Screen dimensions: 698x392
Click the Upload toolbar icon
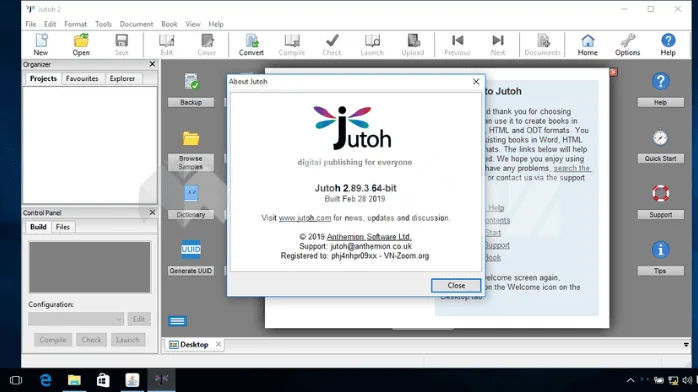click(x=413, y=44)
